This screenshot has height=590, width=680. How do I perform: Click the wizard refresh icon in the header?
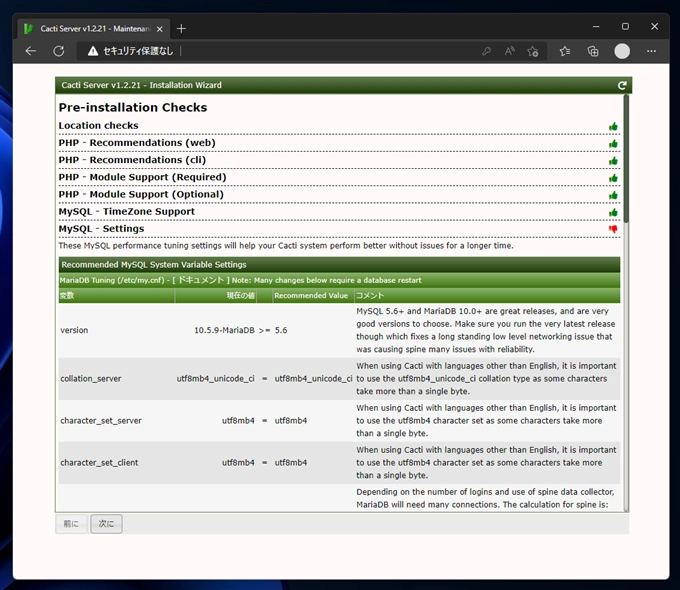[x=622, y=85]
